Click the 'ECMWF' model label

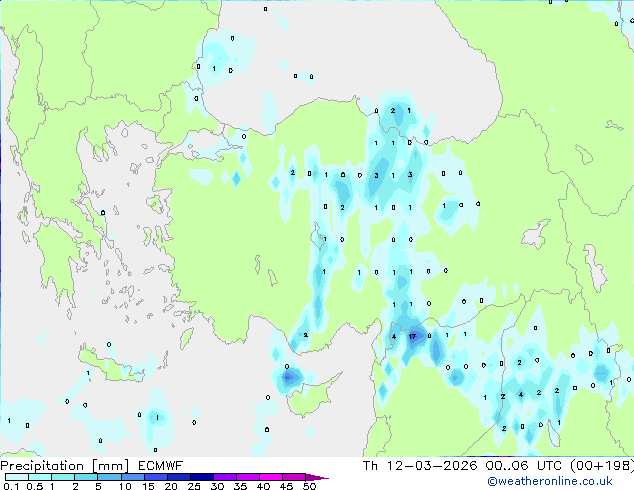pyautogui.click(x=161, y=466)
